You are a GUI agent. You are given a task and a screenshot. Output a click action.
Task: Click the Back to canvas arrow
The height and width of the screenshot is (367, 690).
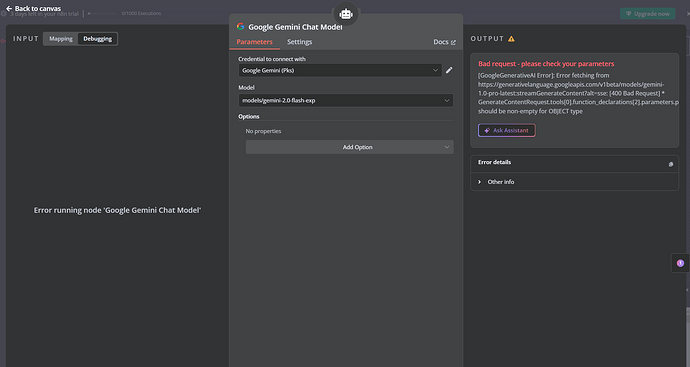(9, 8)
